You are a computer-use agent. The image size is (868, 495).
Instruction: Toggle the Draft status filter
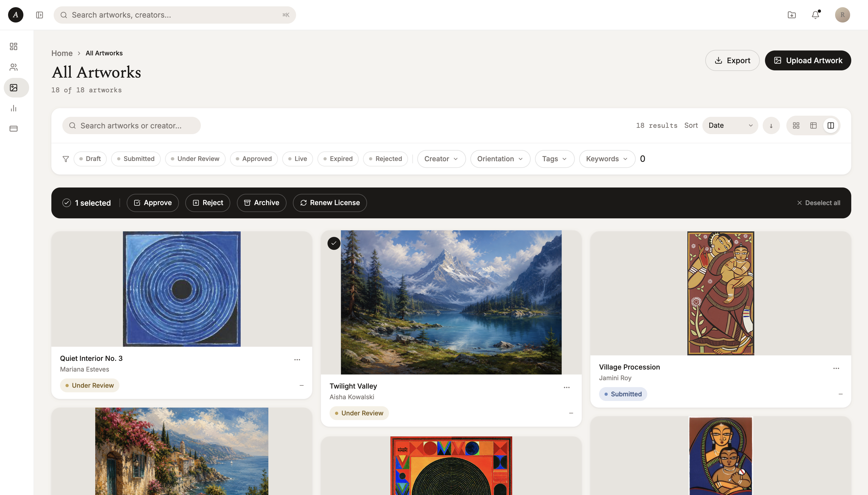(90, 159)
